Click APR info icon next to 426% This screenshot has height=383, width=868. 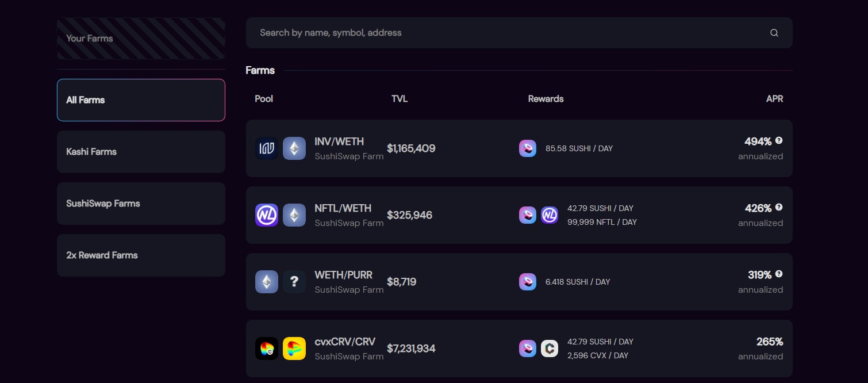coord(779,207)
